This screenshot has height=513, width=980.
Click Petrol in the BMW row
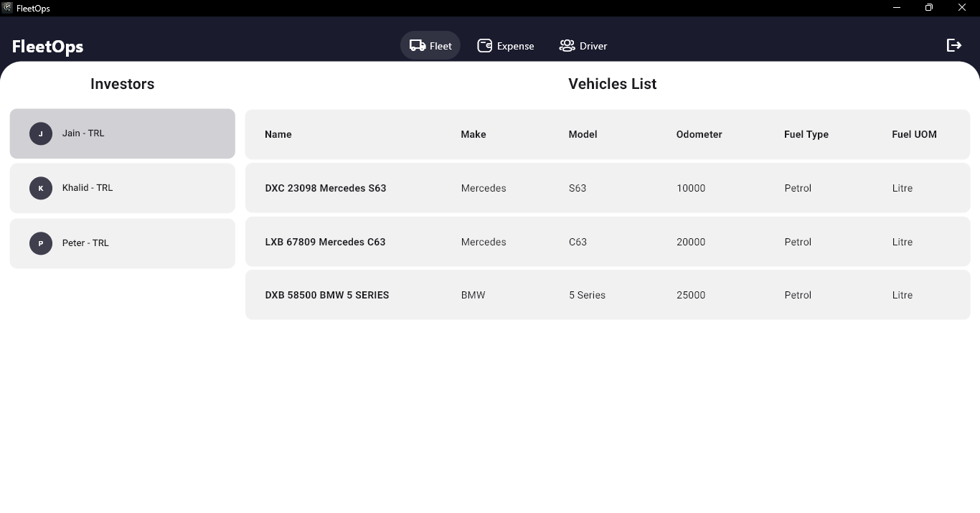(x=798, y=295)
